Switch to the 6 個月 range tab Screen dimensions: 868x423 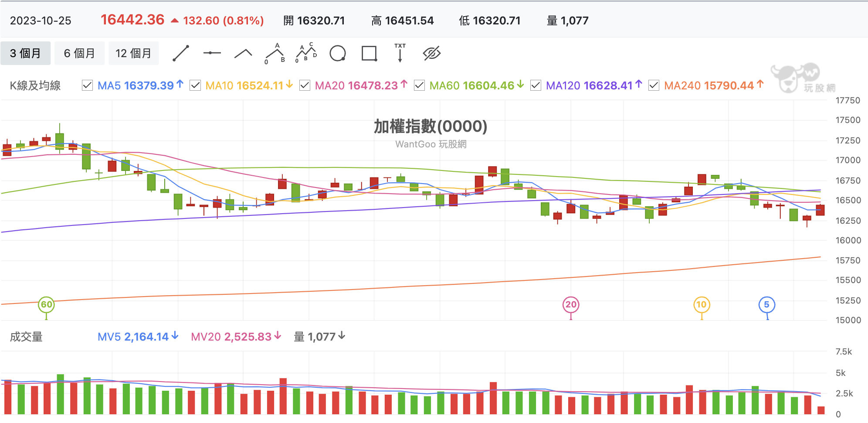coord(80,53)
